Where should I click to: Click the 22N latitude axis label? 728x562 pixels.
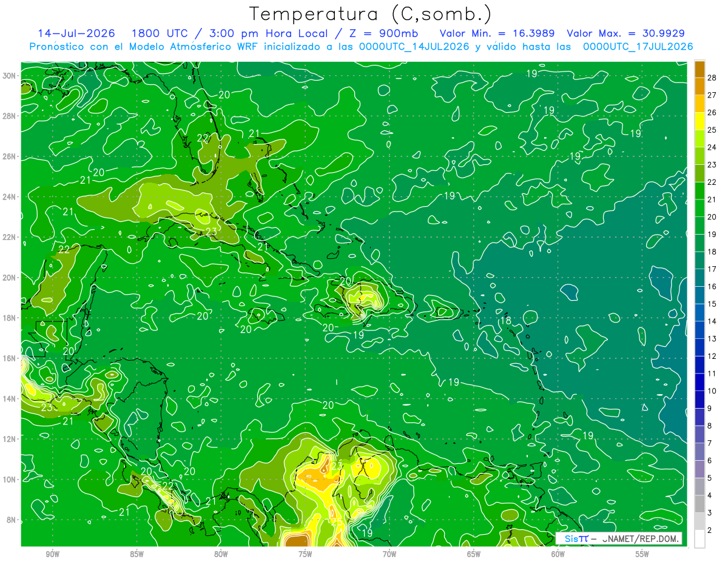[x=10, y=237]
